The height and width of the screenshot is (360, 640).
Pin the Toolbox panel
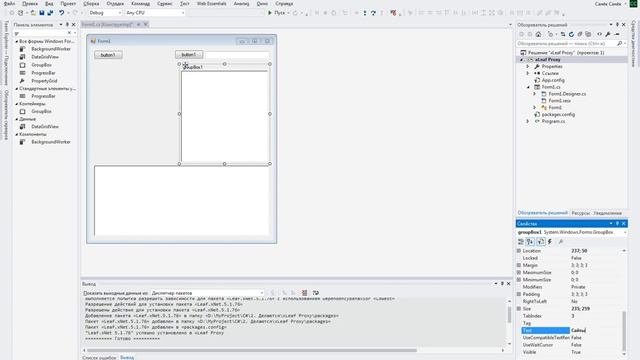(67, 25)
